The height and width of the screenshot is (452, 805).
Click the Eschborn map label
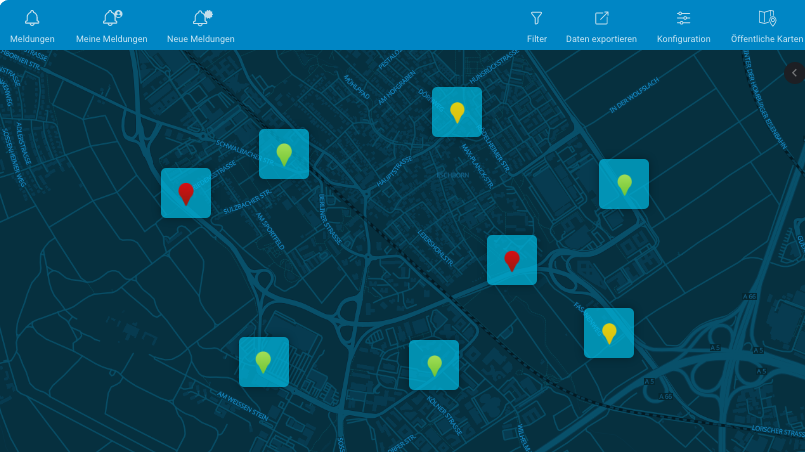pyautogui.click(x=453, y=175)
